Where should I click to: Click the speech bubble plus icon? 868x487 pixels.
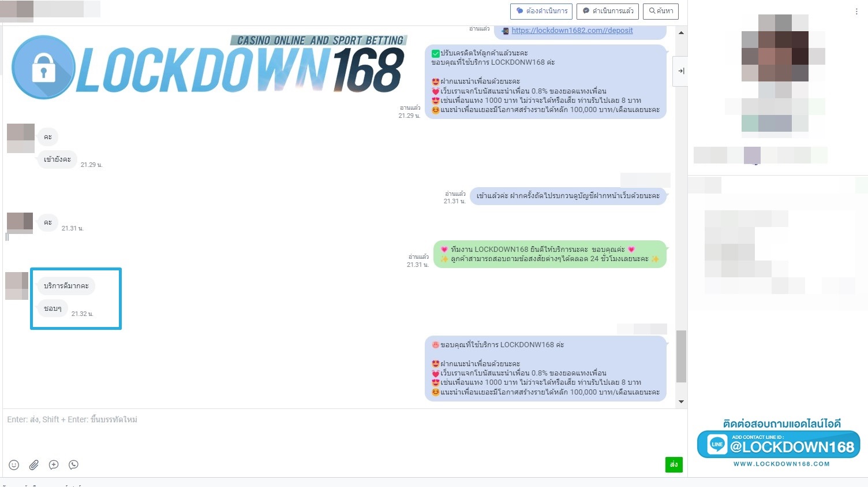54,465
